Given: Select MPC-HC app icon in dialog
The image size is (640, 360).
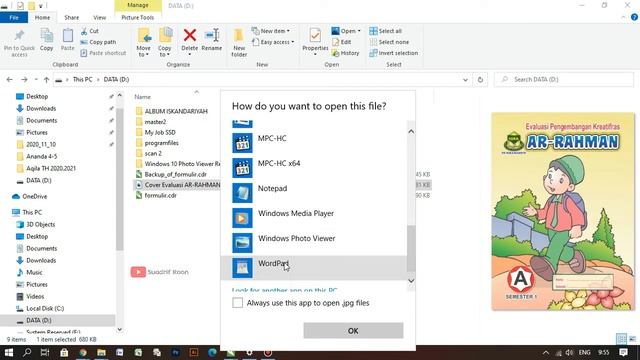Looking at the screenshot, I should point(242,143).
